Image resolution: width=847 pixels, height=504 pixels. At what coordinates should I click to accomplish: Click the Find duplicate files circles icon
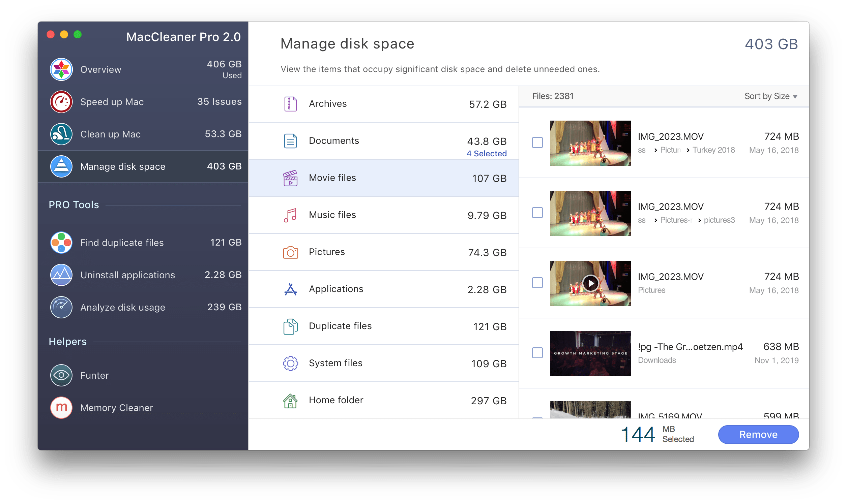(61, 243)
